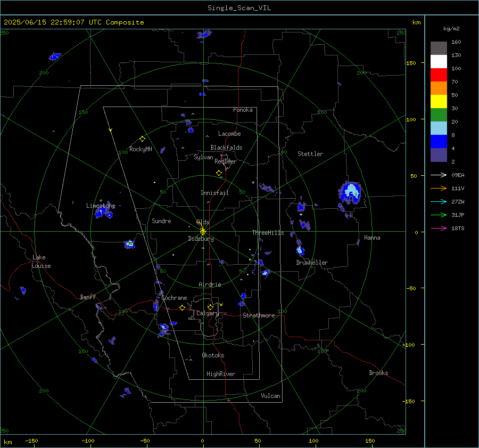Image resolution: width=479 pixels, height=448 pixels.
Task: Click the Blackfalds city label
Action: coord(226,148)
